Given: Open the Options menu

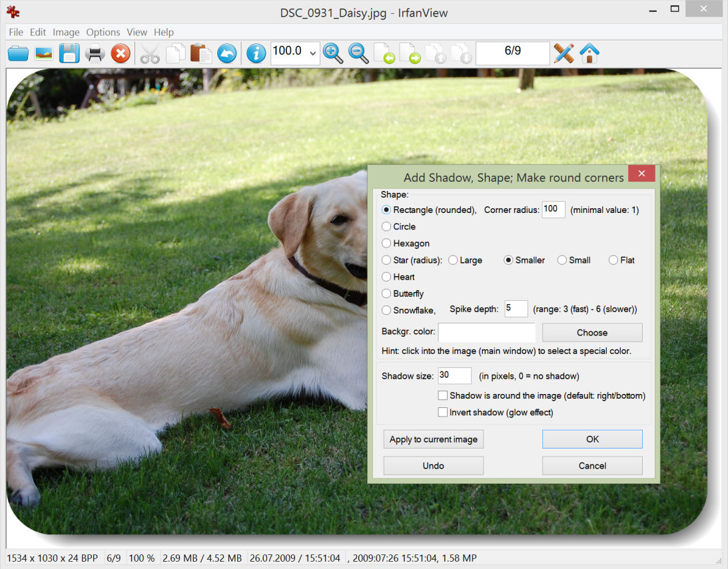Looking at the screenshot, I should (x=103, y=32).
